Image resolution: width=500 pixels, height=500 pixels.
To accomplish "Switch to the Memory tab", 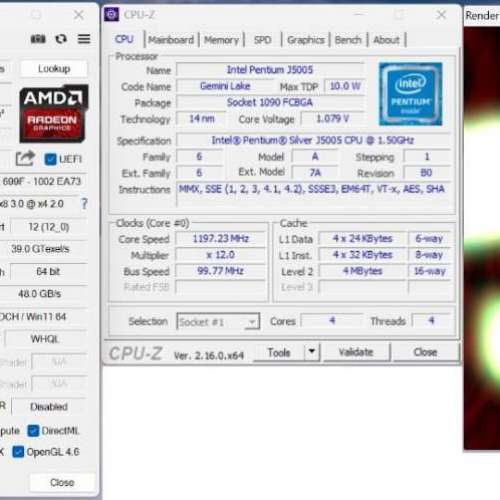I will 221,40.
